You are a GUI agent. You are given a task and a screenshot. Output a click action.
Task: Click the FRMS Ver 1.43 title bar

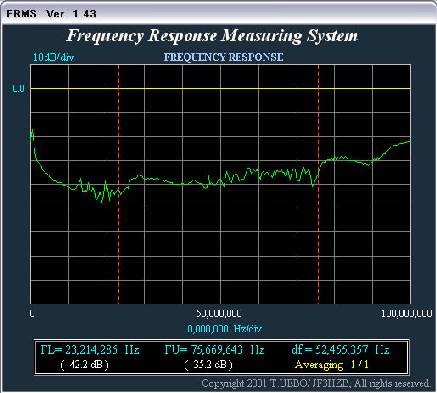click(218, 13)
